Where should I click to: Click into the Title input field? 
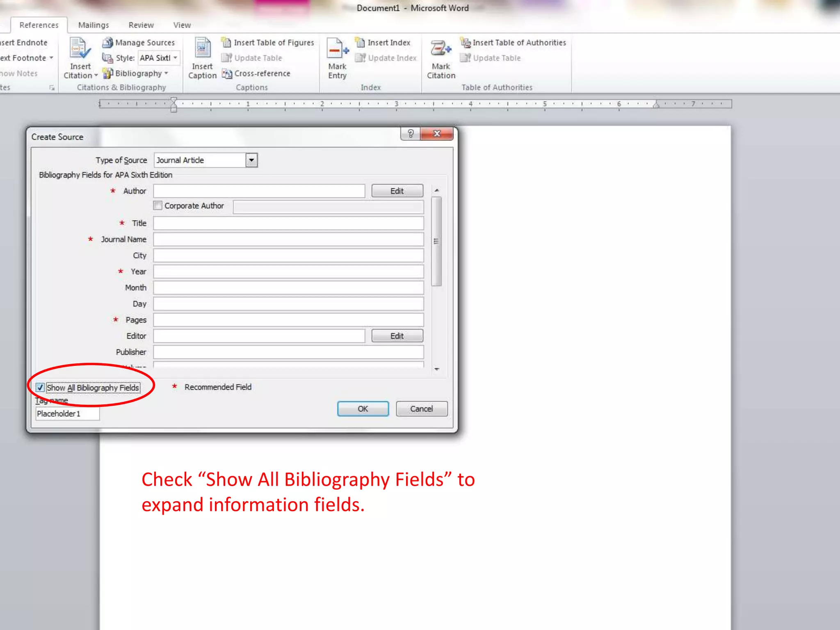pyautogui.click(x=289, y=223)
